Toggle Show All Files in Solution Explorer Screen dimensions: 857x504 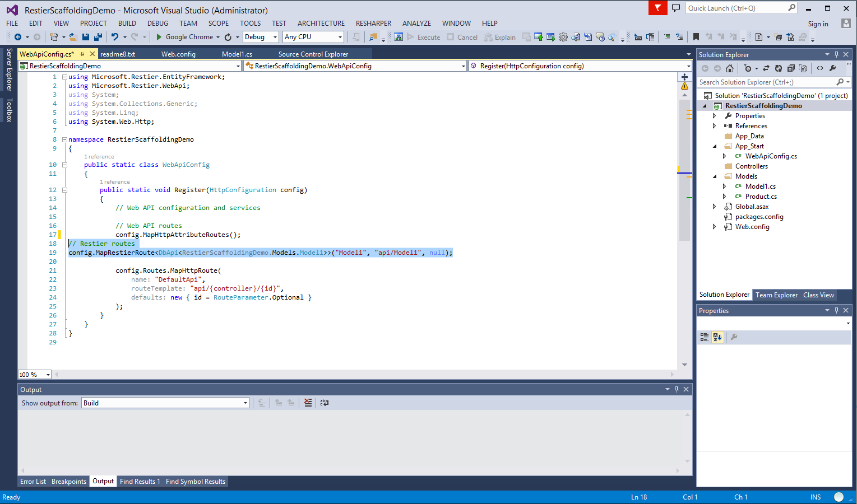tap(803, 68)
